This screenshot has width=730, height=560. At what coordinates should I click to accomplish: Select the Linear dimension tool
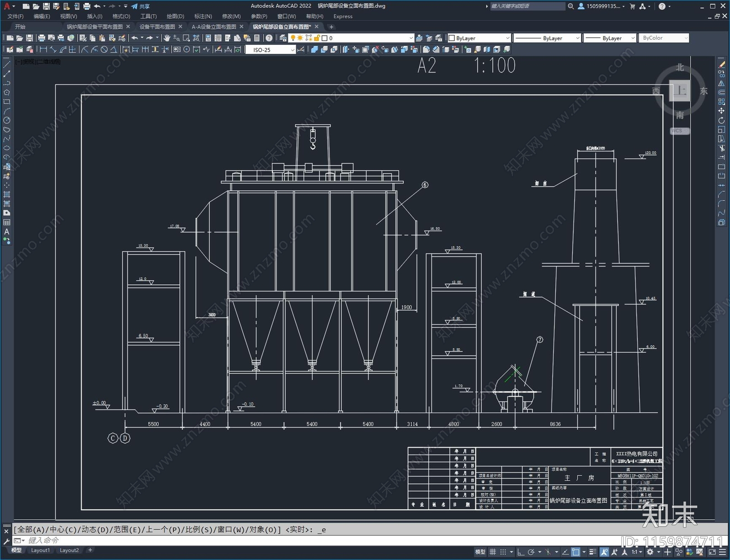point(43,50)
